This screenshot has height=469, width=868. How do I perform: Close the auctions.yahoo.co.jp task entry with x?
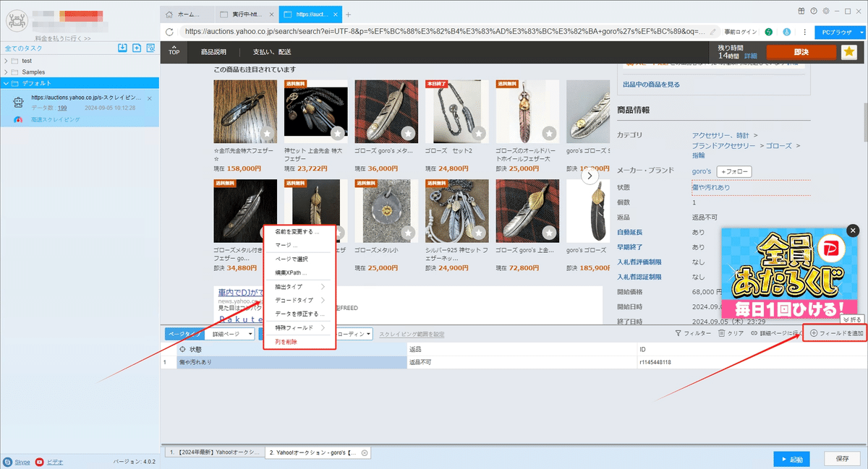coord(149,98)
